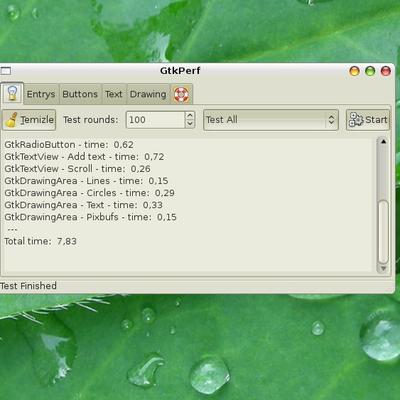Click the results scrollbar thumb
Viewport: 400px width, 400px height.
[383, 232]
